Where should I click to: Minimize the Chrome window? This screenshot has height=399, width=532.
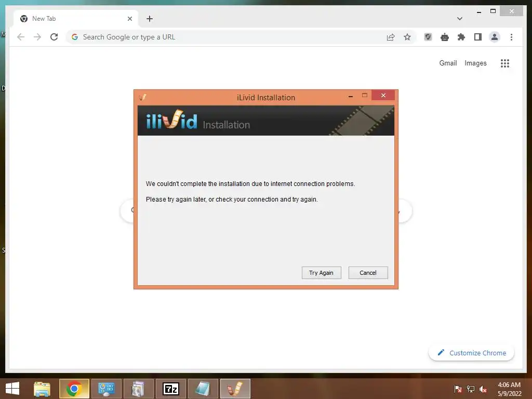[478, 11]
